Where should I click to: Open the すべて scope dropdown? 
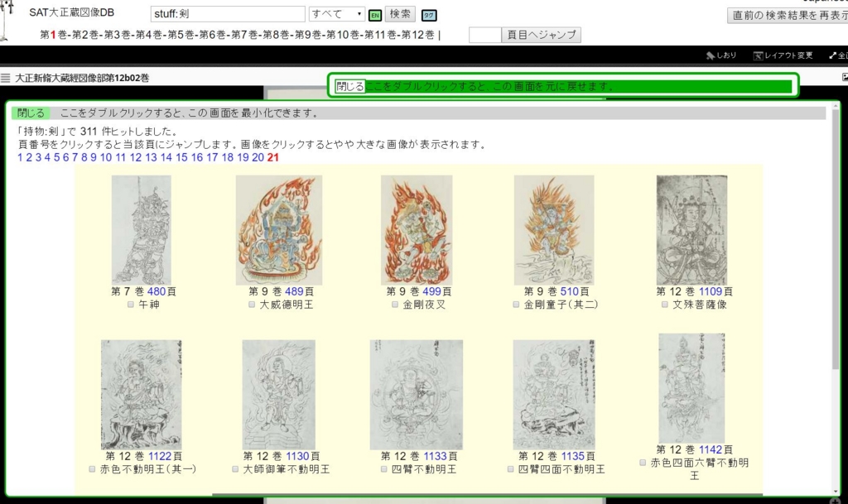click(x=336, y=14)
